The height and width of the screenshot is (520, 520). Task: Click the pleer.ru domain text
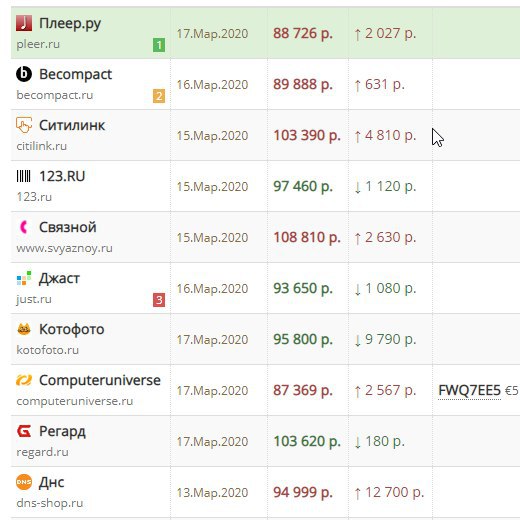pos(38,44)
